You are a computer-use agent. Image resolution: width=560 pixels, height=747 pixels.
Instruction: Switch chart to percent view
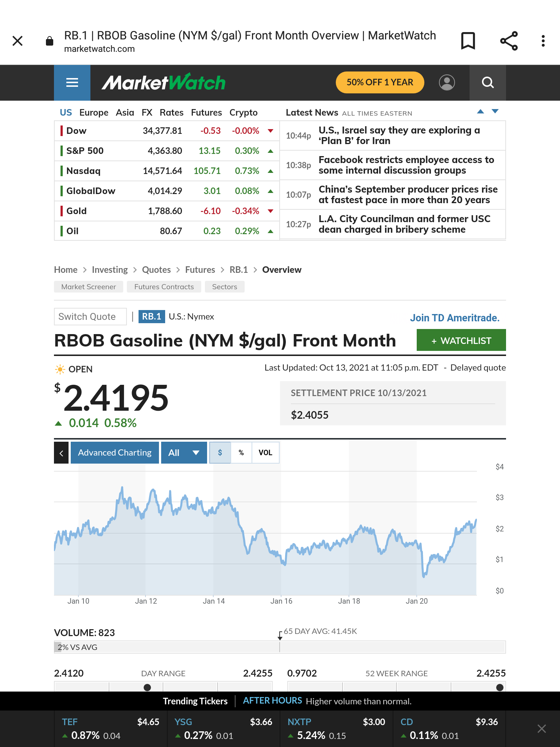click(241, 453)
